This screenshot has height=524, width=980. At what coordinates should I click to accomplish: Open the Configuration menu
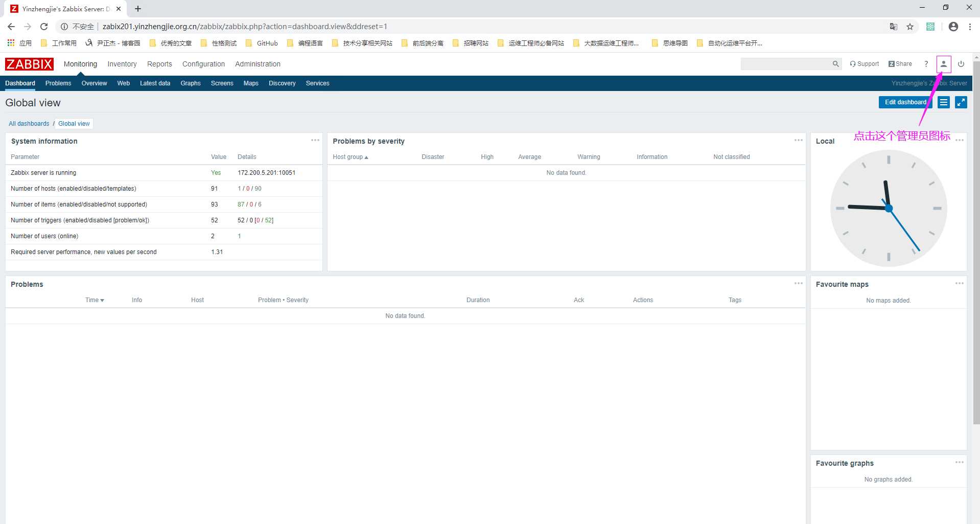[203, 64]
